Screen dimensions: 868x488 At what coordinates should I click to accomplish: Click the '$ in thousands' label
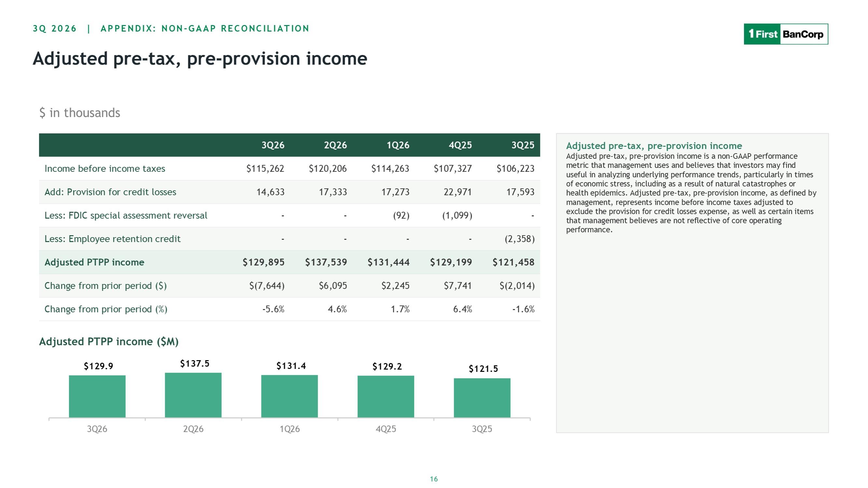[79, 113]
